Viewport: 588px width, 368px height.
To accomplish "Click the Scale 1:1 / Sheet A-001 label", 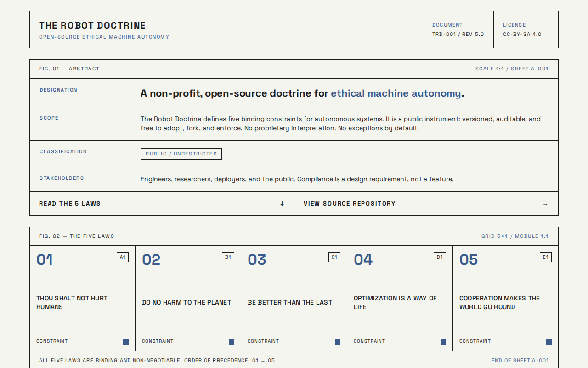I will 512,69.
